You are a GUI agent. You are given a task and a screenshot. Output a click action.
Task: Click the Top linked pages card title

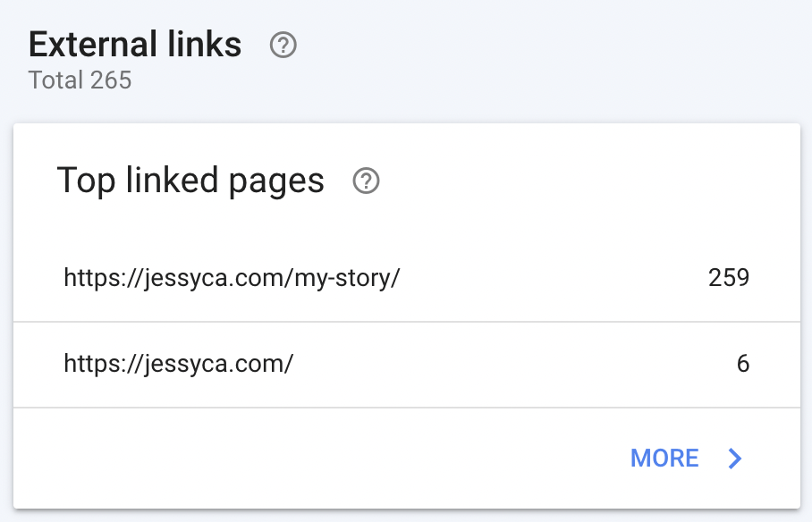pyautogui.click(x=190, y=181)
